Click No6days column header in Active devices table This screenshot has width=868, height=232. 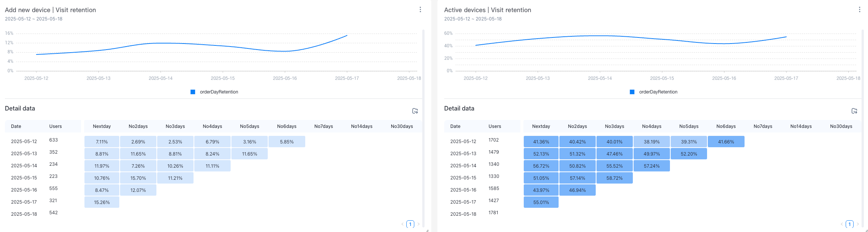[726, 126]
